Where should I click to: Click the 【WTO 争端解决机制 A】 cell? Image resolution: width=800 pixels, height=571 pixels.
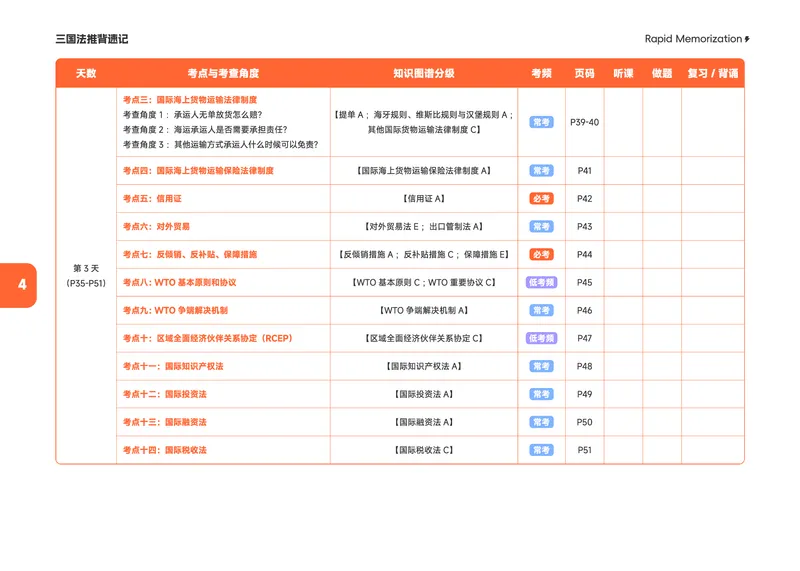424,311
